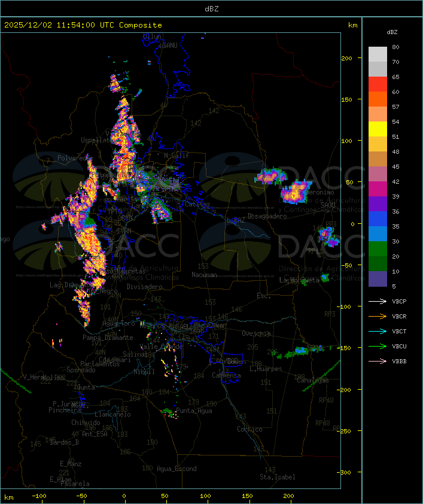The image size is (423, 504).
Task: Click the green echo band north of Canalejas
Action: pos(302,351)
